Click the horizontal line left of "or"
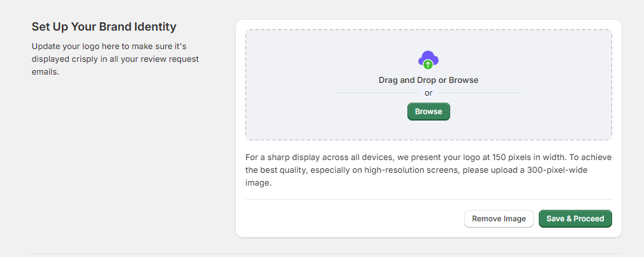Viewport: 644px width, 257px height. 376,93
